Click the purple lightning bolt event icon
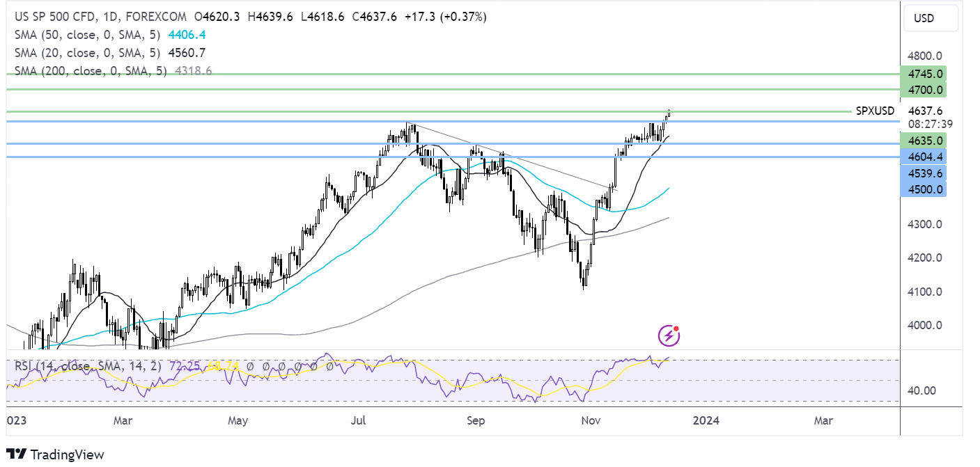This screenshot has height=467, width=980. point(669,336)
